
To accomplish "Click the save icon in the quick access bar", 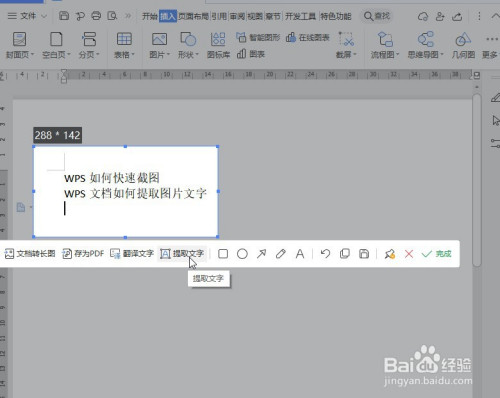I will 64,16.
